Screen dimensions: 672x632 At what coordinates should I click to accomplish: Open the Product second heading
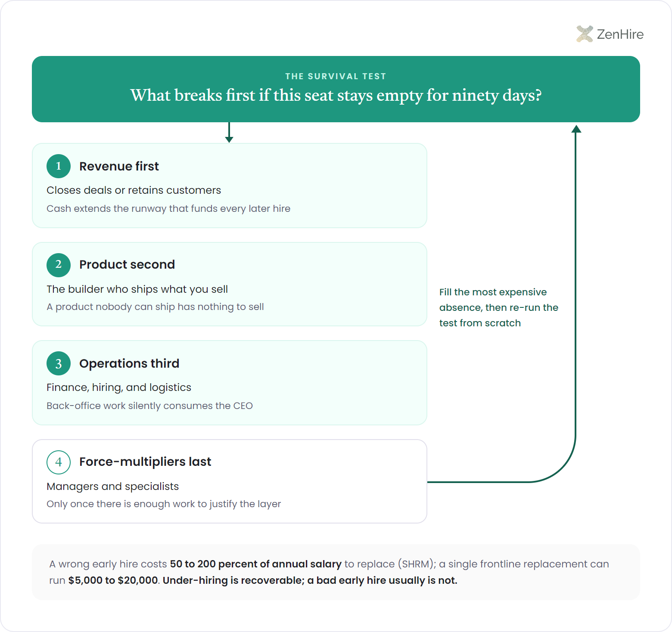[127, 264]
